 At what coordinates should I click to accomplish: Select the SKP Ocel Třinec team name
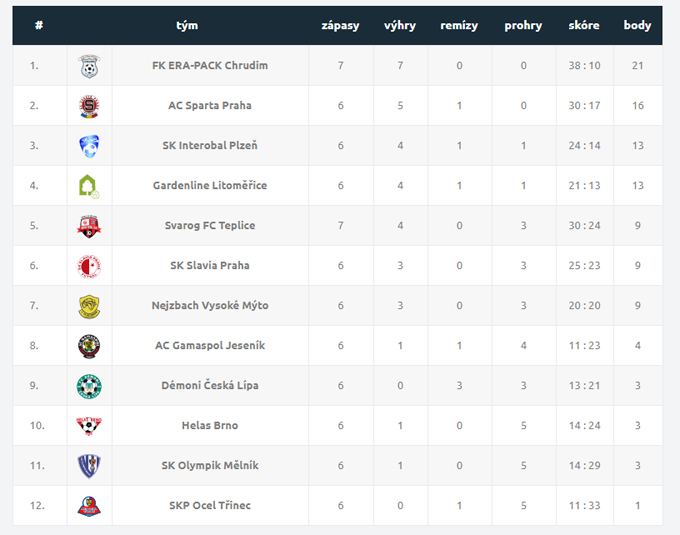(x=210, y=506)
